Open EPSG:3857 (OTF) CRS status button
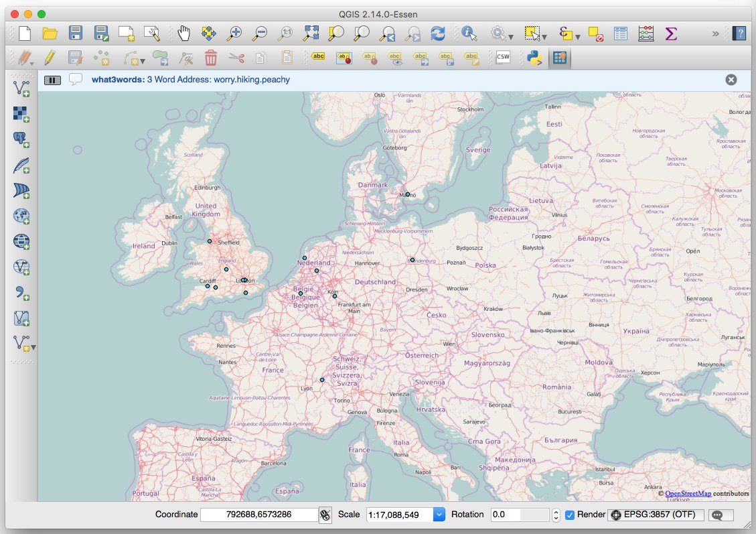Screen dimensions: 756x534 click(656, 515)
